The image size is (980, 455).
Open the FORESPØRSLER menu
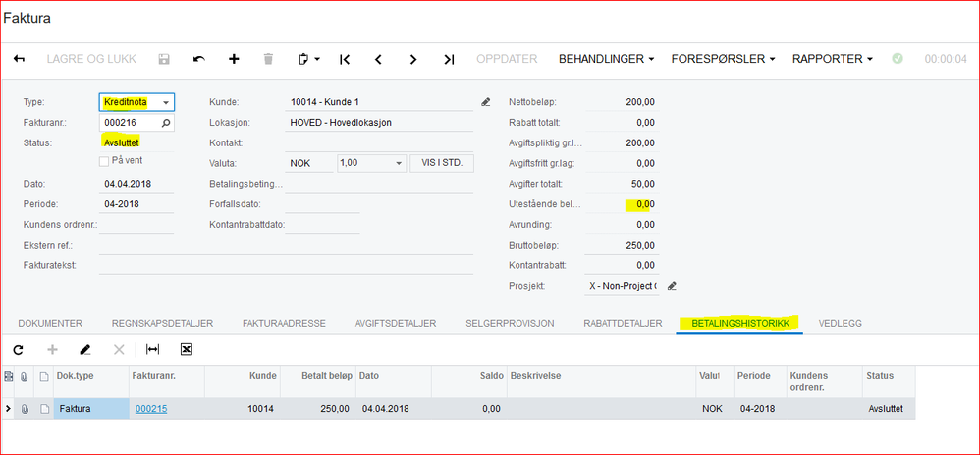[723, 59]
